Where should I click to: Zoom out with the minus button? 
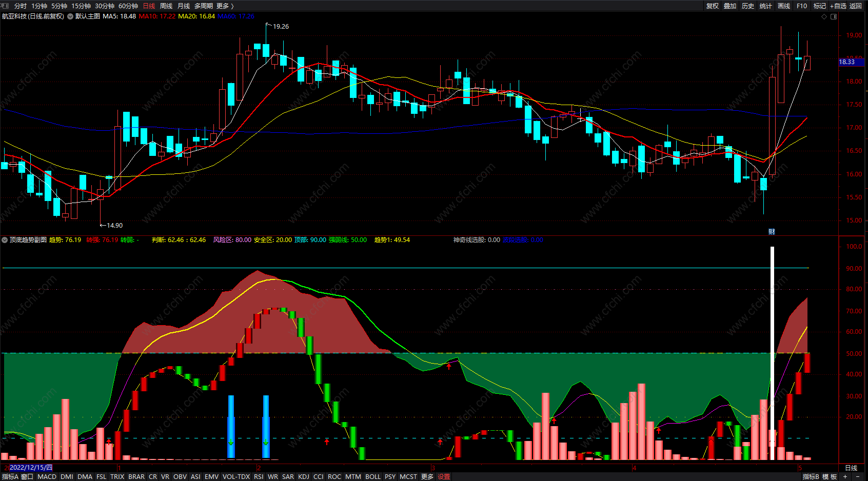[x=858, y=477]
